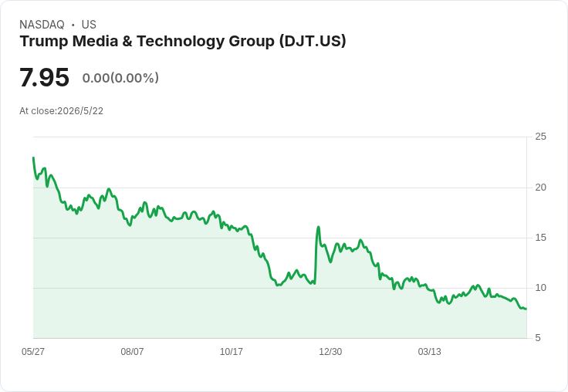
Task: Select the 10 price level label
Action: [x=540, y=288]
